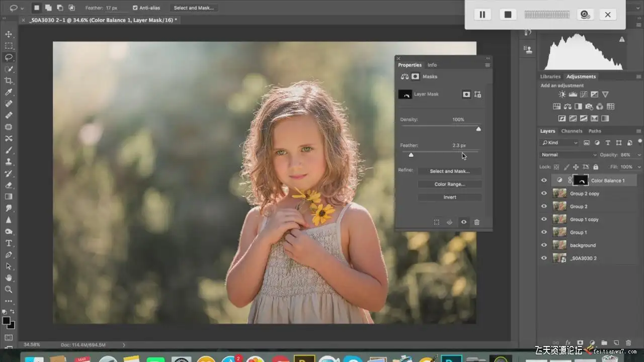Viewport: 644px width, 362px height.
Task: Click Select and Mask... in Properties panel
Action: click(x=450, y=171)
